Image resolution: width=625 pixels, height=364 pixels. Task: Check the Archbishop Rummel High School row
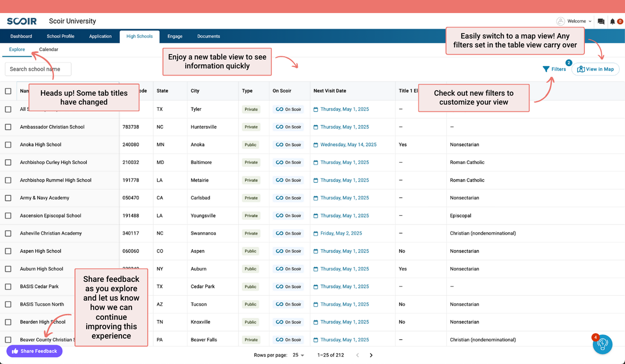[x=8, y=180]
